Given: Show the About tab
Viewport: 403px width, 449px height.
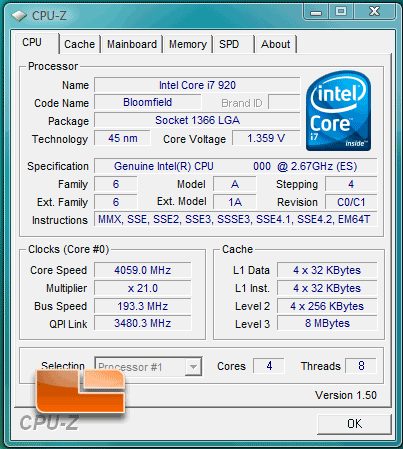Looking at the screenshot, I should 276,44.
